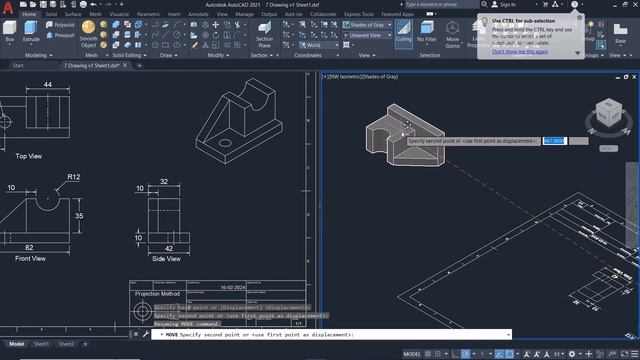Screen dimensions: 640x360
Task: Toggle MODEL space button in status bar
Action: coord(412,354)
